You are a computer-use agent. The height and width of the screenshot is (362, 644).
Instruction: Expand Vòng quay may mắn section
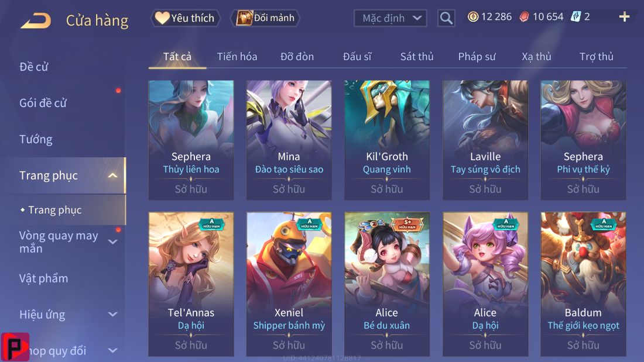point(112,242)
